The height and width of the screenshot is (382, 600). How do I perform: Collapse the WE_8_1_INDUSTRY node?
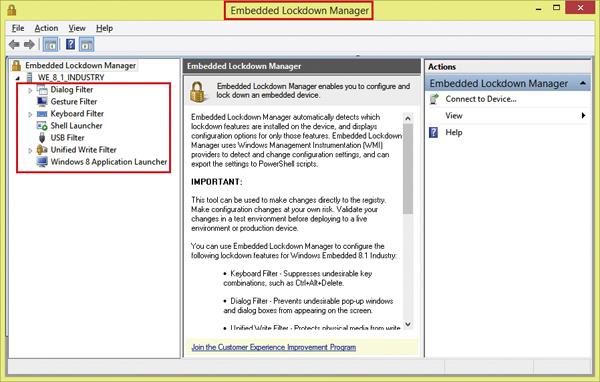18,78
